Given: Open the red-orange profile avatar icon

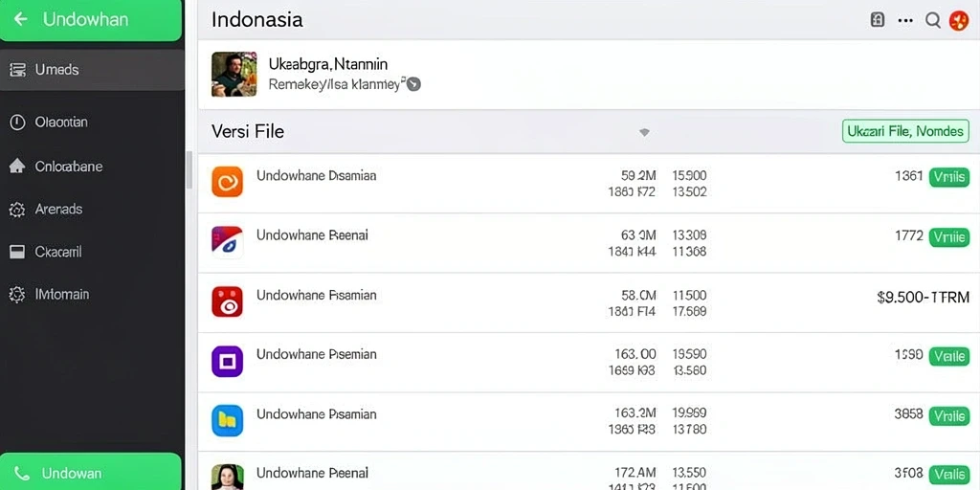Looking at the screenshot, I should (959, 21).
